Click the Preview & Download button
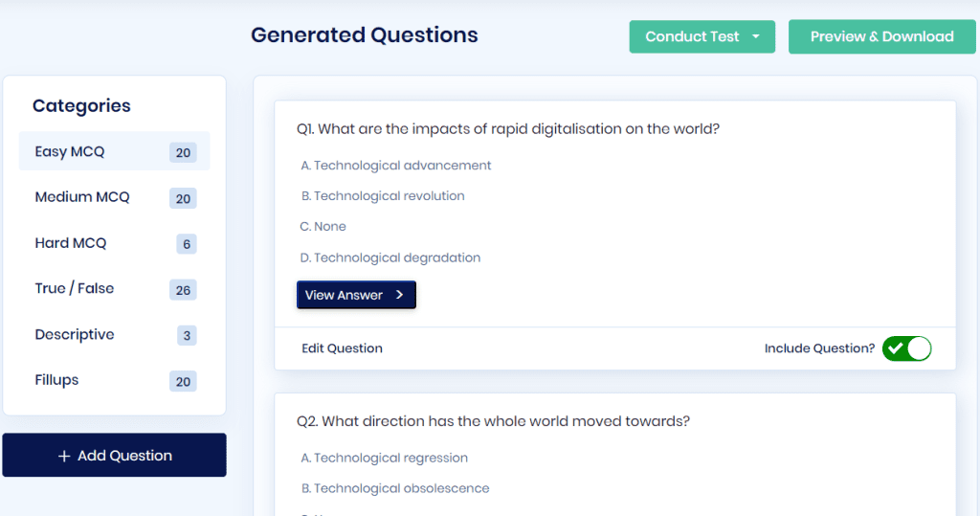Viewport: 980px width, 516px height. click(881, 37)
